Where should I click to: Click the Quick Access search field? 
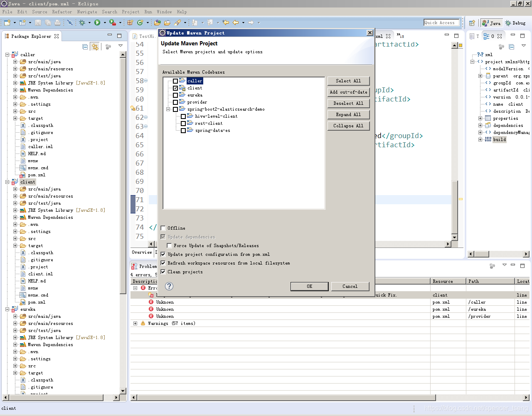coord(441,22)
